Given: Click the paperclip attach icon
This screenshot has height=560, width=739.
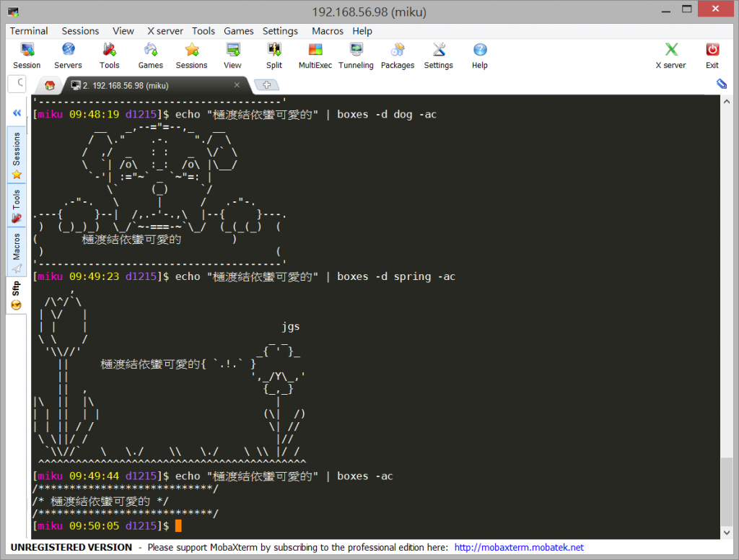Looking at the screenshot, I should point(722,84).
